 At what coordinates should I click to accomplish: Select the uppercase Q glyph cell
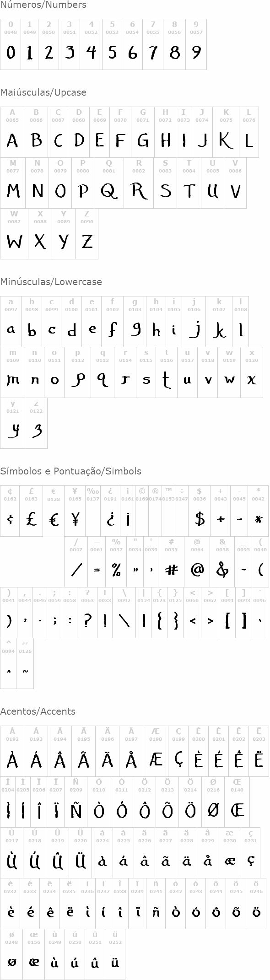[109, 183]
